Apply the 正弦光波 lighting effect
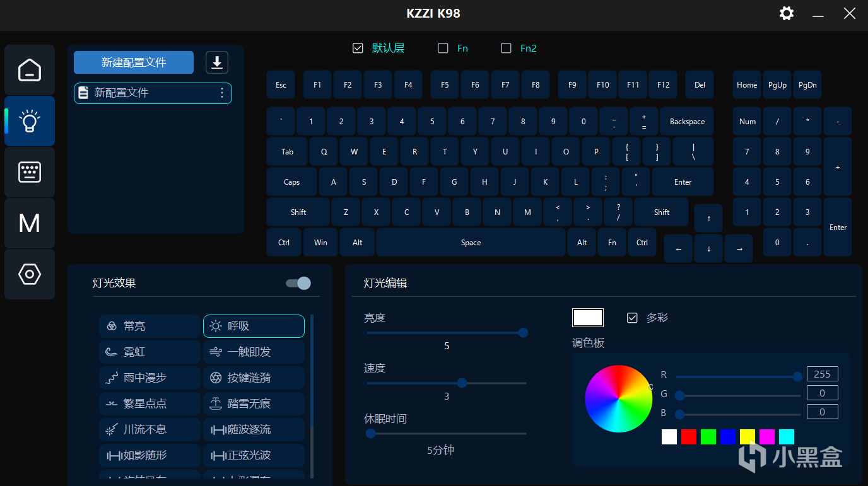868x486 pixels. pyautogui.click(x=254, y=455)
